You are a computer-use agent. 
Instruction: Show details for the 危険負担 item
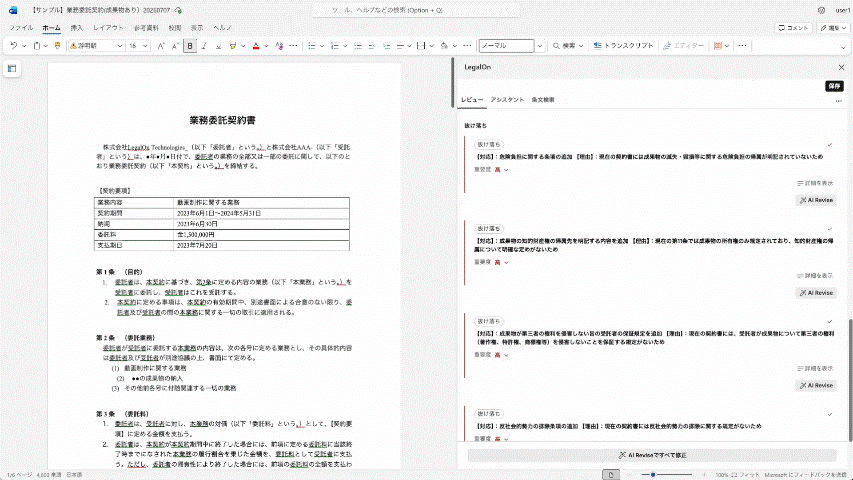click(x=815, y=183)
